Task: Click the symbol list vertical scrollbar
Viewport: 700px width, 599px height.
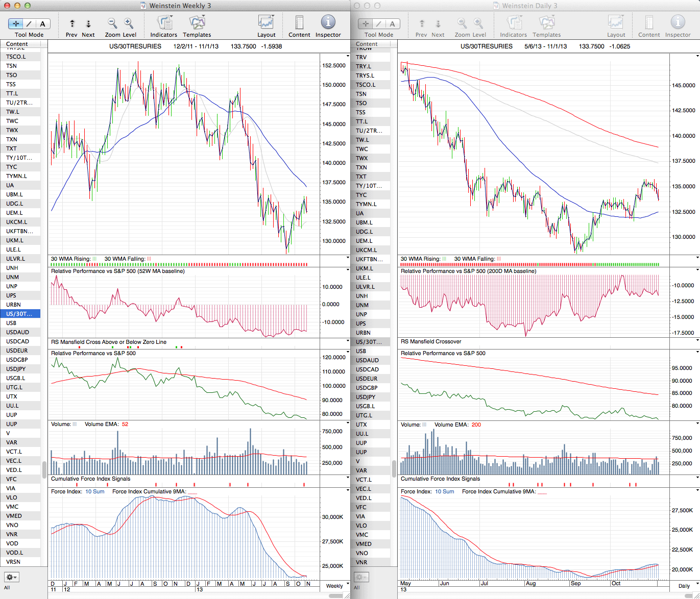Action: click(x=44, y=468)
